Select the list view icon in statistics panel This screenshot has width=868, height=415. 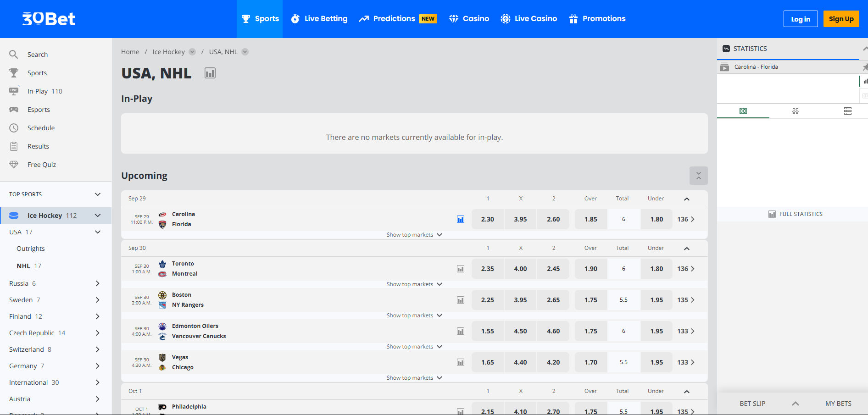848,111
